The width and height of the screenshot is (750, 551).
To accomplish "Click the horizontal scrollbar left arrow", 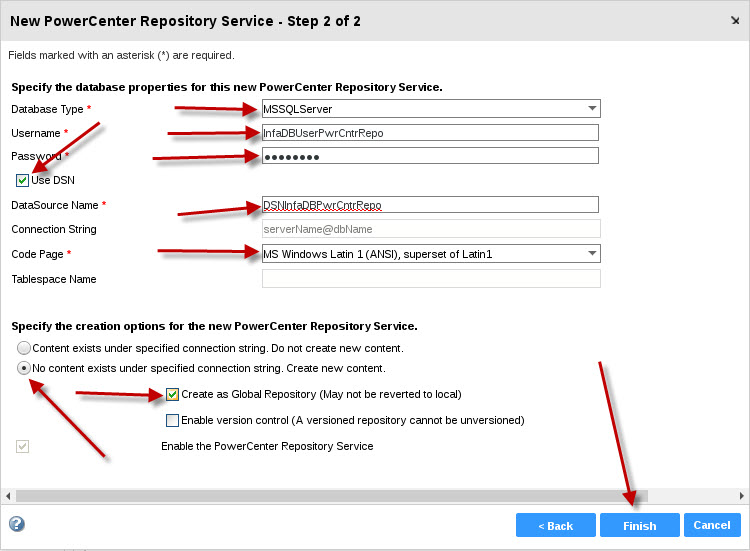I will [x=8, y=496].
